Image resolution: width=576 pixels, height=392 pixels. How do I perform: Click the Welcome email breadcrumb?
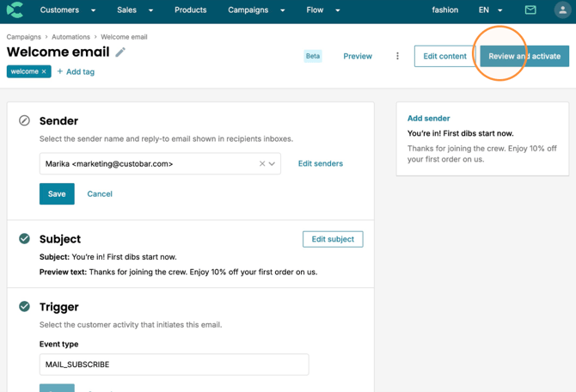click(124, 37)
